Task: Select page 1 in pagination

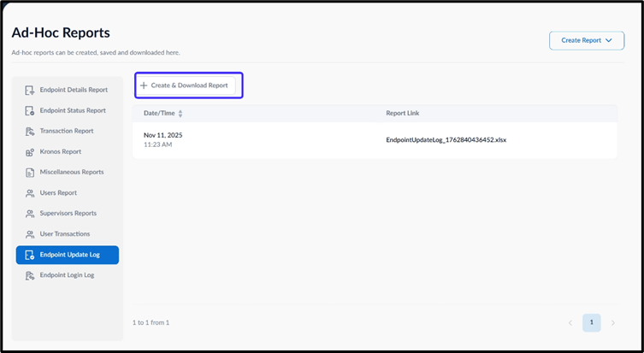Action: (592, 322)
